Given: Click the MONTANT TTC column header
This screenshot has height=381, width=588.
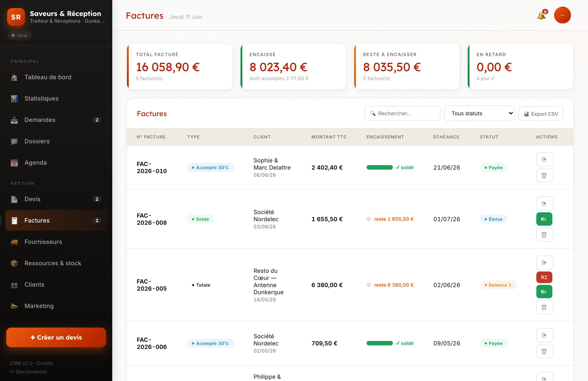Looking at the screenshot, I should (x=329, y=137).
